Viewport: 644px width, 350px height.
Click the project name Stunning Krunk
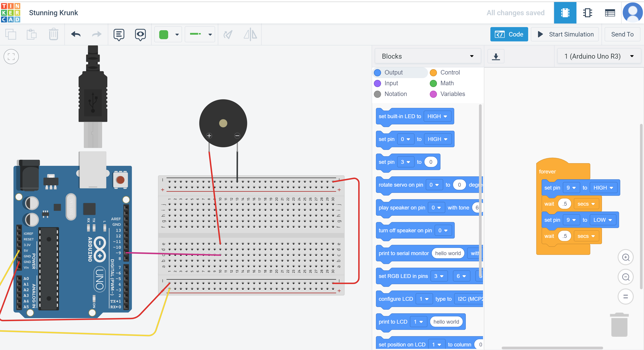pyautogui.click(x=53, y=13)
